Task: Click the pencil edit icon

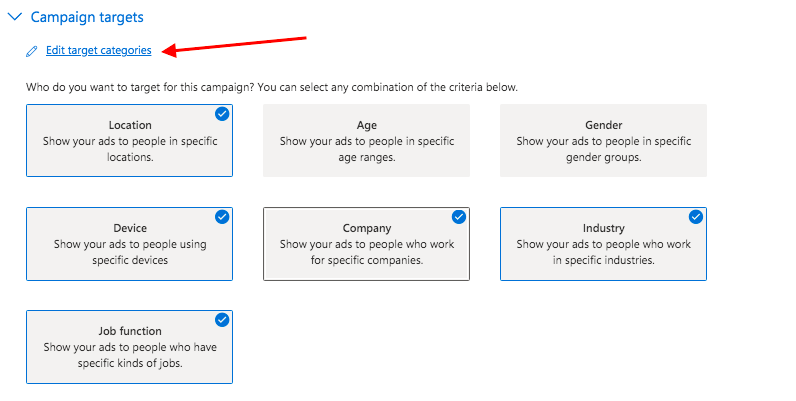Action: coord(31,51)
